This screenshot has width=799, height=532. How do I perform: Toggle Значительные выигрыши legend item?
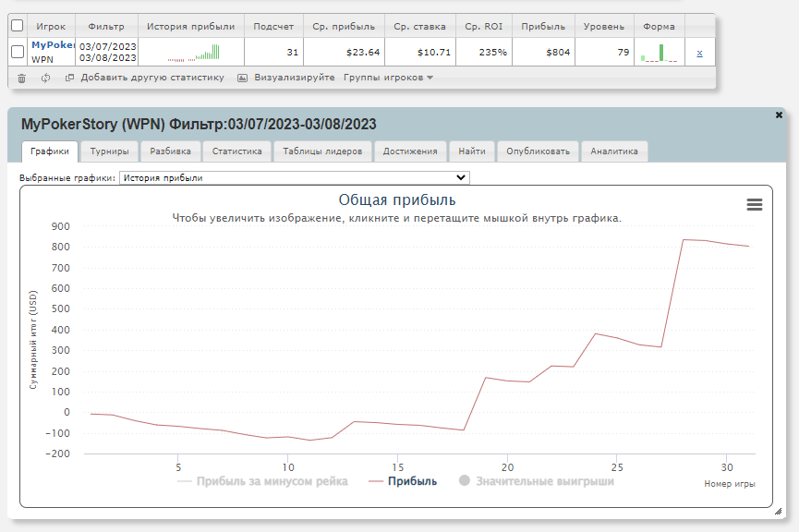click(537, 481)
